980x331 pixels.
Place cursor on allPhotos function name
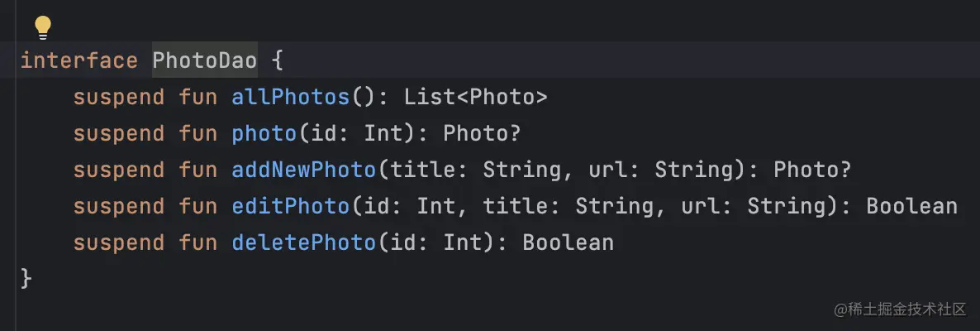click(291, 97)
